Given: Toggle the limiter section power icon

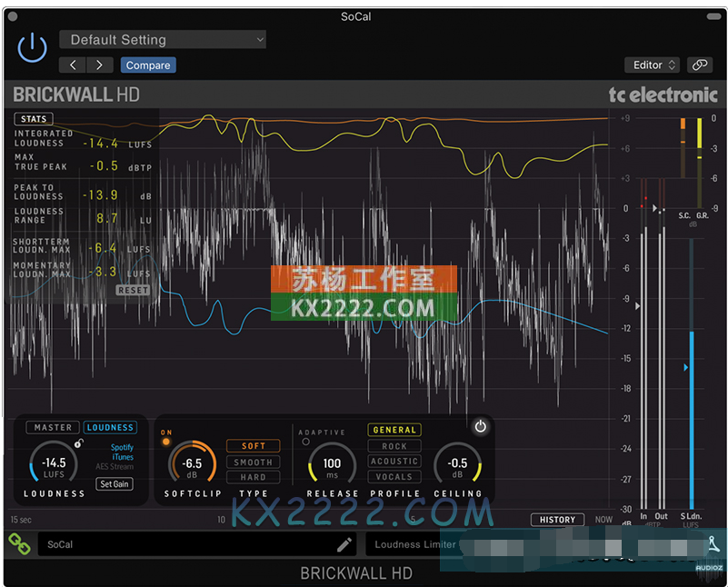Looking at the screenshot, I should point(480,426).
